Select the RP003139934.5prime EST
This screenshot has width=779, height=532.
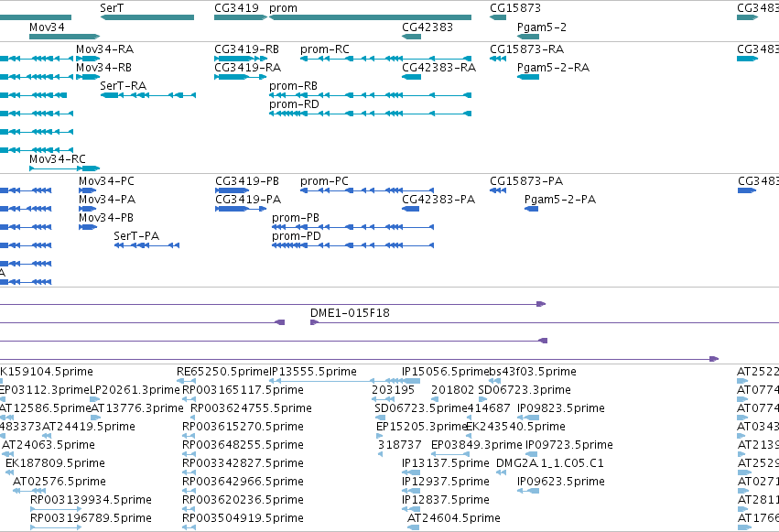coord(56,510)
